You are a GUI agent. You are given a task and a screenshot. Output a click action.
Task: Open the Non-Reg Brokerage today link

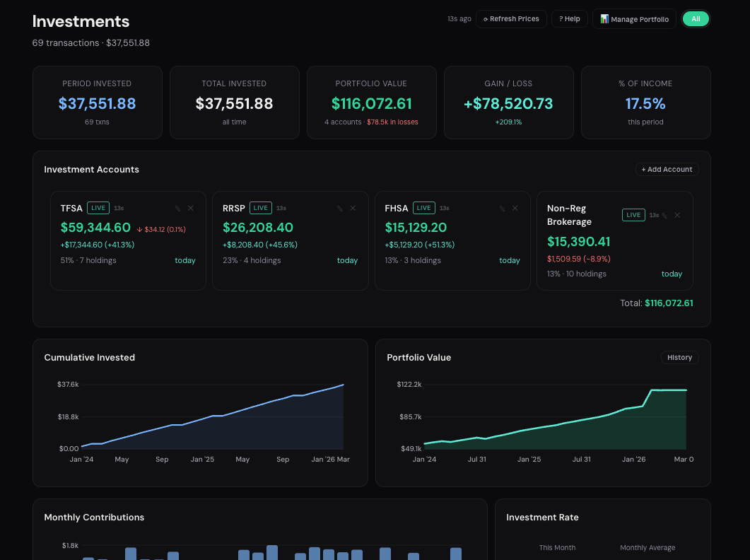point(672,274)
